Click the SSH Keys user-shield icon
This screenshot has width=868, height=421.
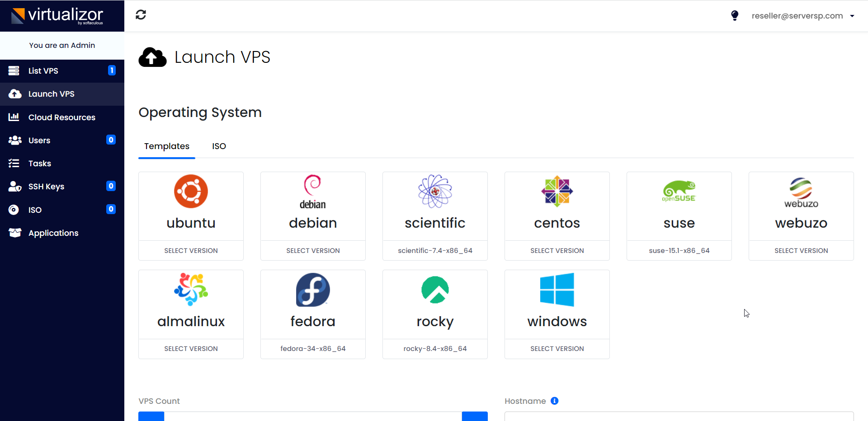tap(15, 187)
